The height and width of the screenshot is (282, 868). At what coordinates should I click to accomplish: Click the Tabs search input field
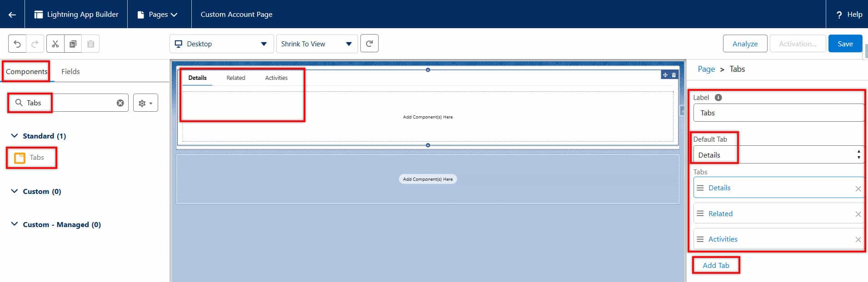pos(68,103)
